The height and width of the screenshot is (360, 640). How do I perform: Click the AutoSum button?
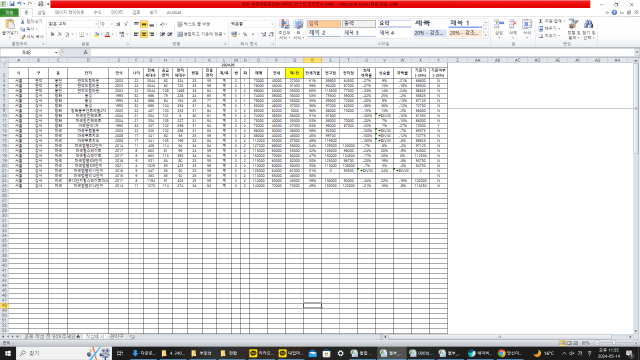pos(550,21)
